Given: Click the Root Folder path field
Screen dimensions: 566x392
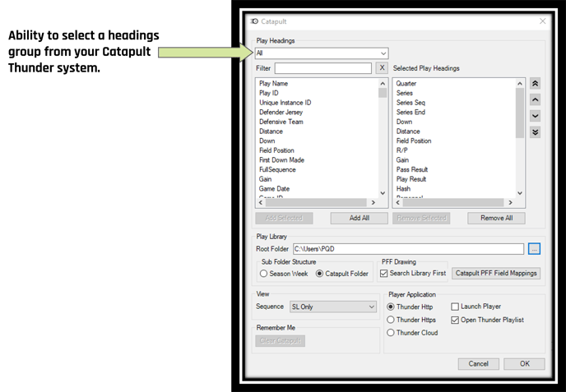Looking at the screenshot, I should 408,249.
